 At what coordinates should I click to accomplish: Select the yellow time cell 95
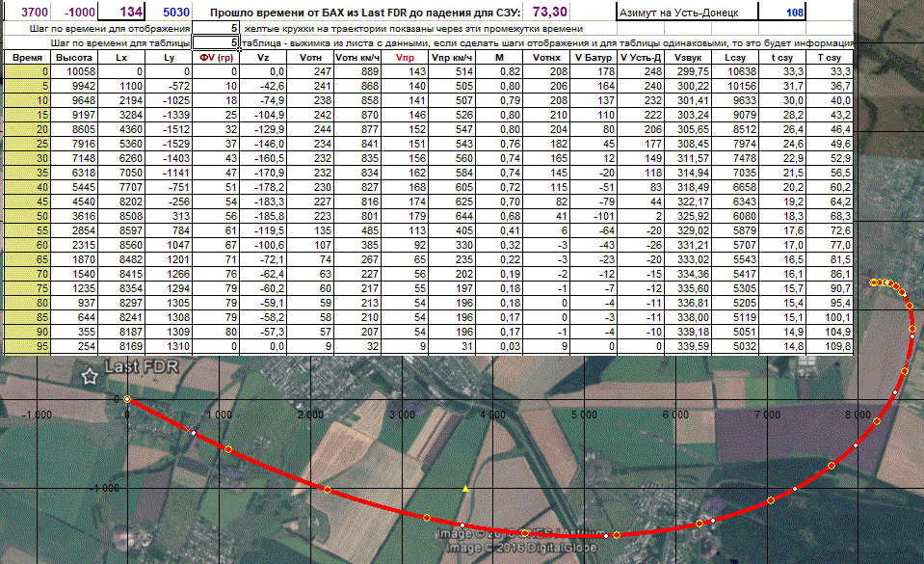27,346
